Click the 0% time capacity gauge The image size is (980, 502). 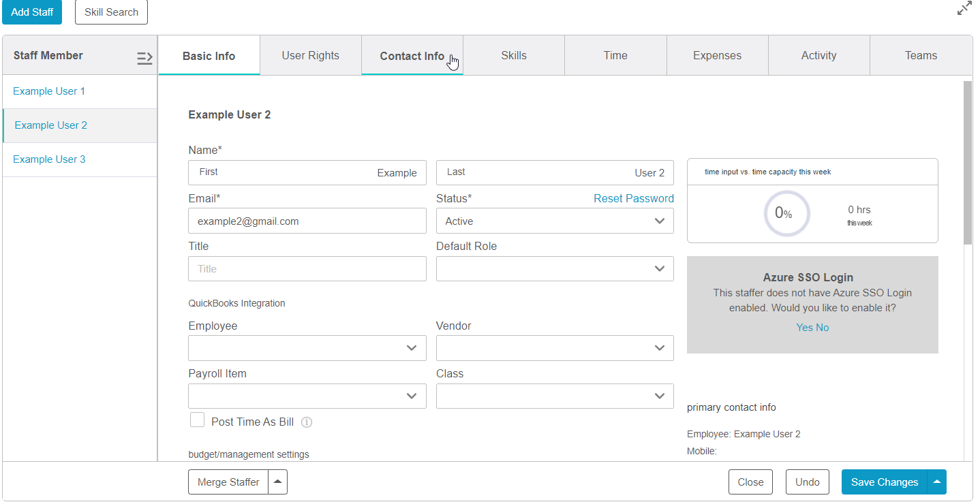coord(787,213)
